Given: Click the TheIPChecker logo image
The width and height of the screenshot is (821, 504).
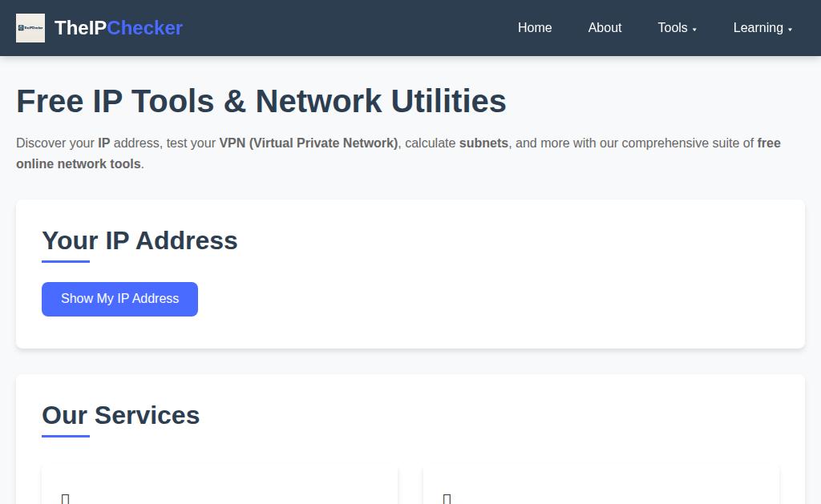Looking at the screenshot, I should (x=30, y=28).
